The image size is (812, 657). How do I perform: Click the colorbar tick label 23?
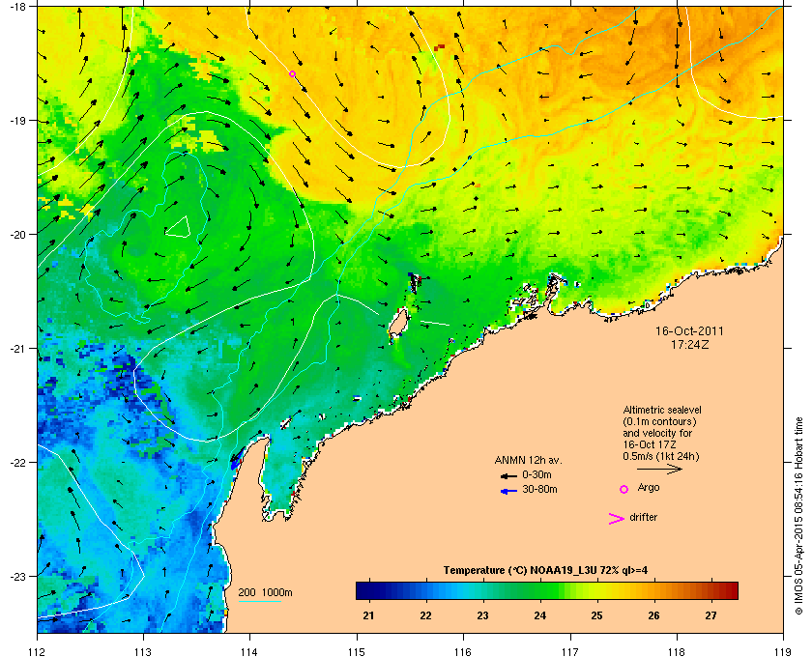[x=482, y=615]
